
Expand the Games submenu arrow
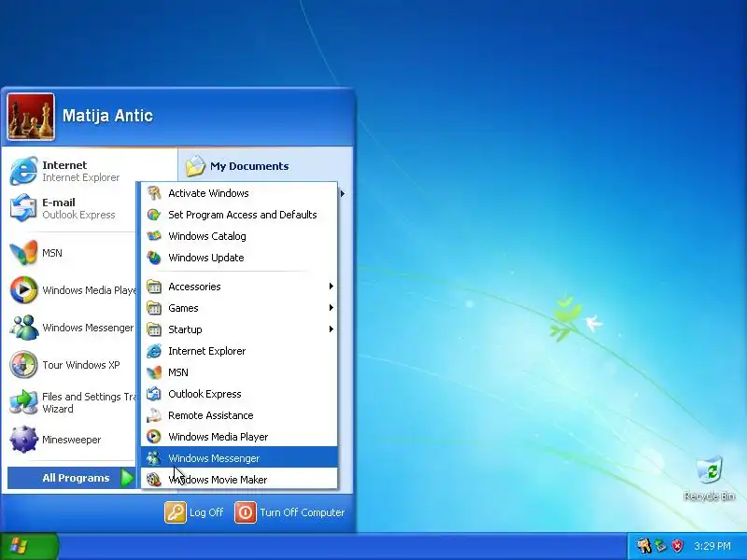click(x=331, y=308)
